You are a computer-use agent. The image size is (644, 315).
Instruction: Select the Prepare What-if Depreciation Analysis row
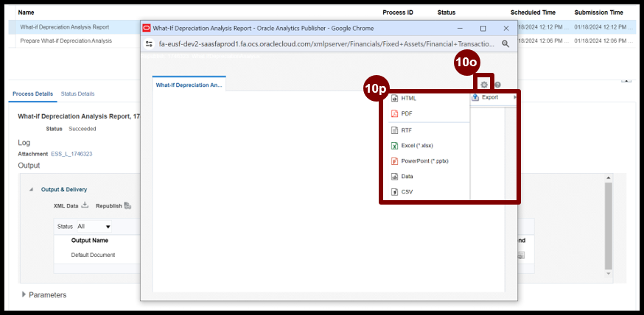[x=66, y=41]
